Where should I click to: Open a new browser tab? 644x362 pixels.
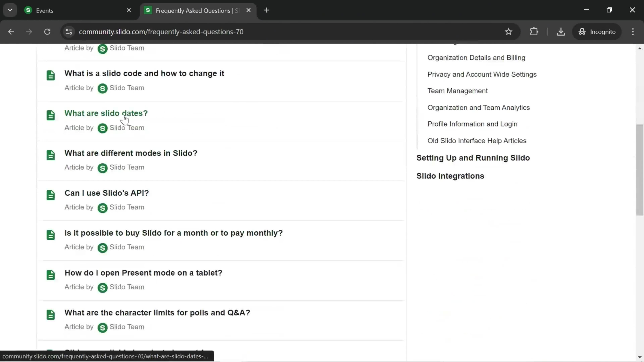pyautogui.click(x=267, y=10)
